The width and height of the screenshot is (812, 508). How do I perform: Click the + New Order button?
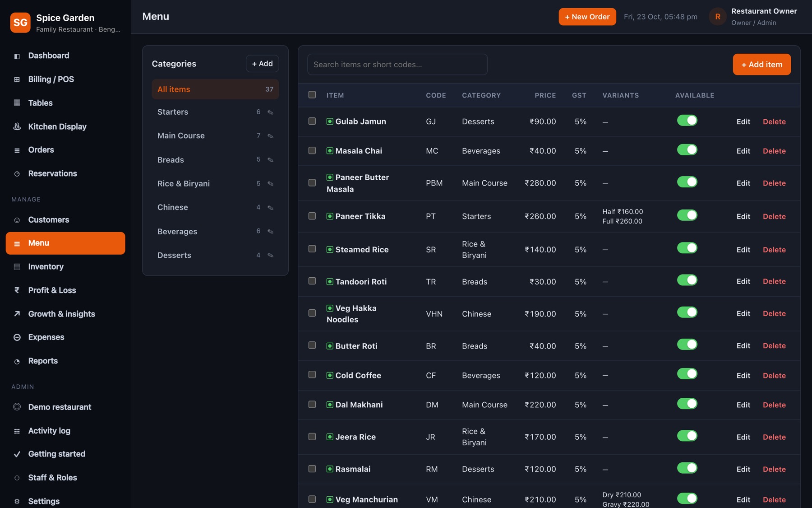click(x=587, y=17)
